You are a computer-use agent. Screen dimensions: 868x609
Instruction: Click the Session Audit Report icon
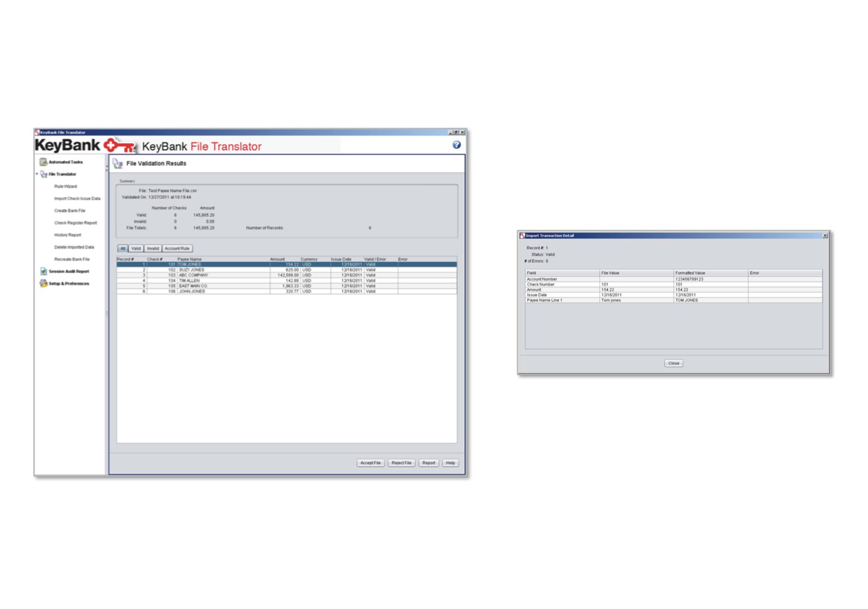pyautogui.click(x=43, y=271)
